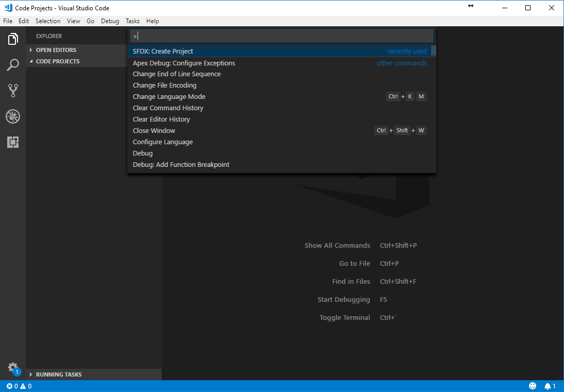
Task: Click the EXPLORER panel title
Action: (x=49, y=36)
